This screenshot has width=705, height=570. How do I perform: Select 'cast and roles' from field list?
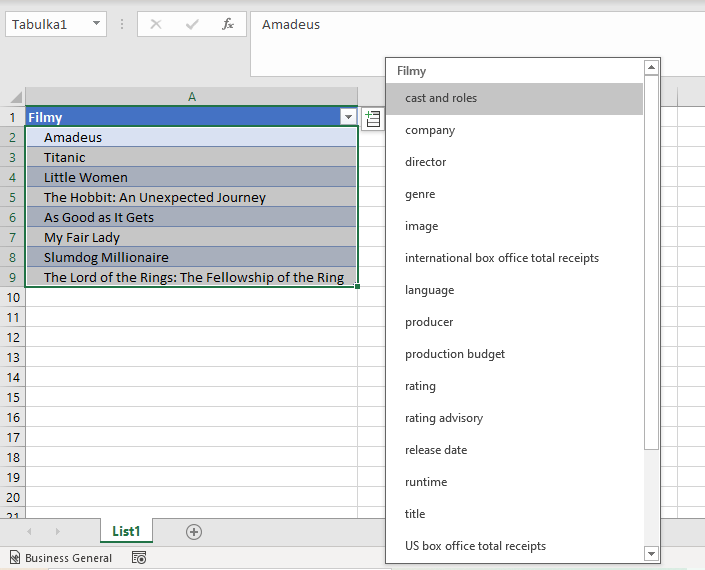[441, 98]
